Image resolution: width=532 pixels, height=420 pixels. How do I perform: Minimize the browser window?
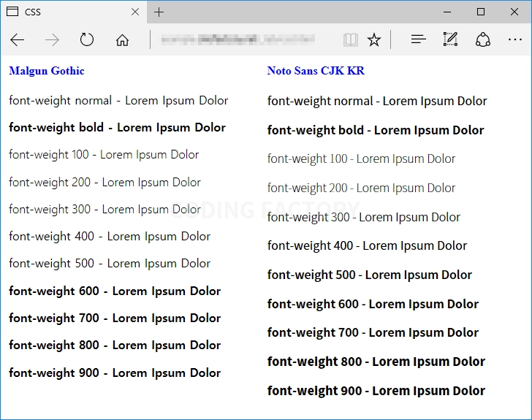(x=447, y=12)
